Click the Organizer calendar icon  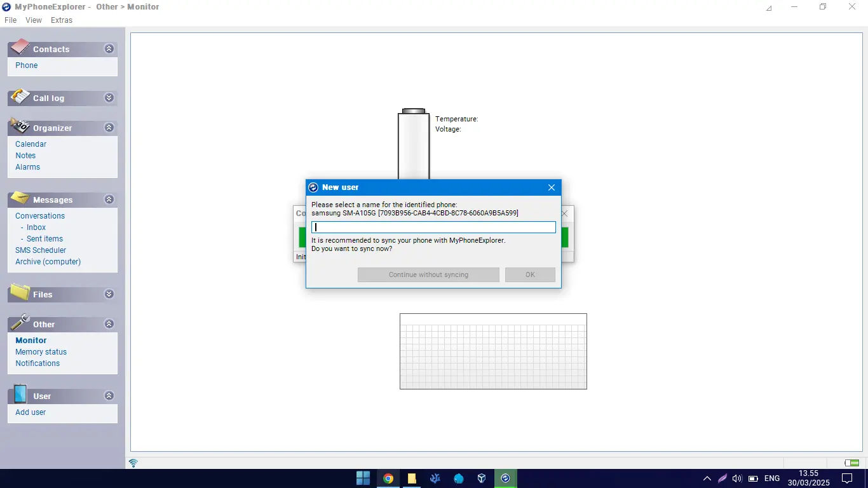click(x=20, y=125)
